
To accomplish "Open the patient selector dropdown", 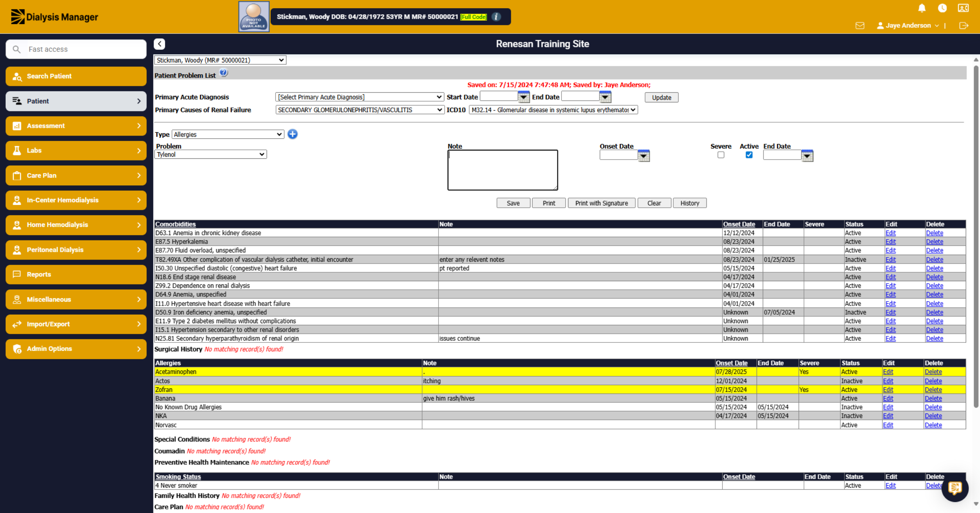I will point(220,60).
